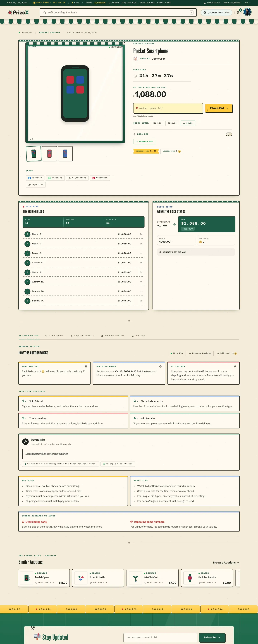Open the Reviews tab
This screenshot has width=258, height=644.
138,336
